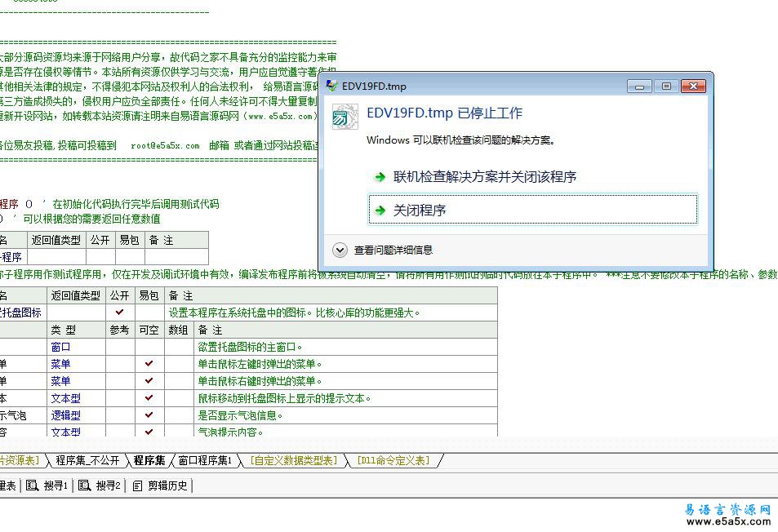
Task: Toggle 可空 checkmark for 气泡提示内容 row
Action: [149, 432]
